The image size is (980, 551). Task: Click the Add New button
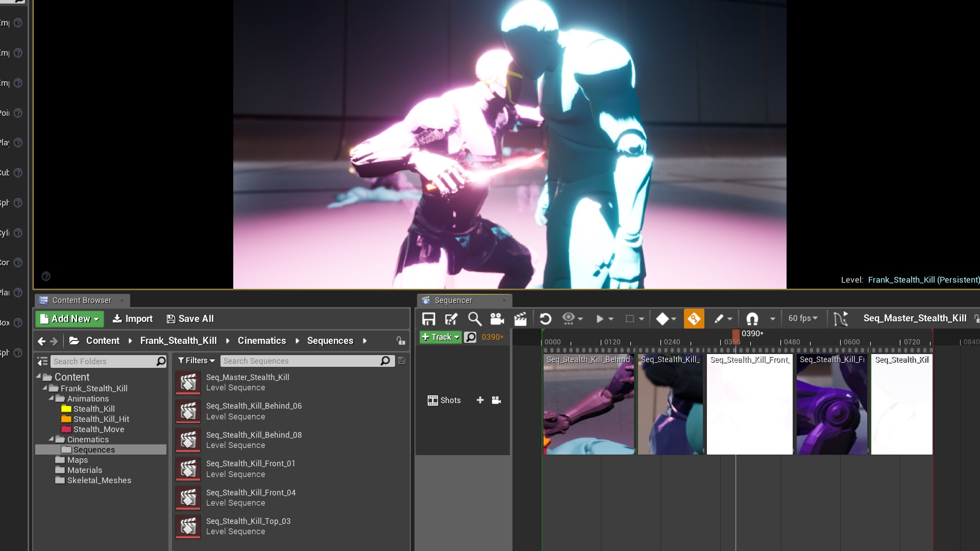point(69,319)
